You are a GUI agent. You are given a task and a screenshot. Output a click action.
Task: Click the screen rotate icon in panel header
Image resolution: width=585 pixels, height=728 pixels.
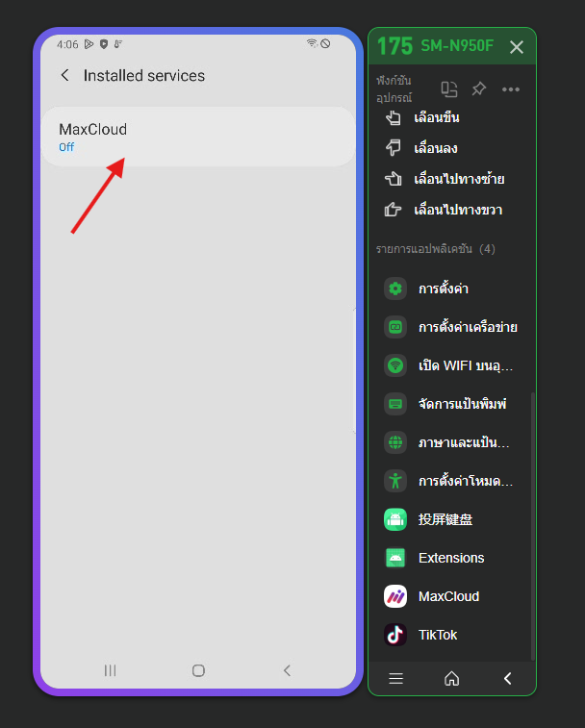449,88
